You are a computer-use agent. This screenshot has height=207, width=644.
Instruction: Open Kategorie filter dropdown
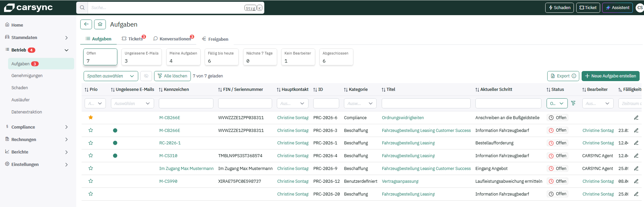pyautogui.click(x=360, y=103)
